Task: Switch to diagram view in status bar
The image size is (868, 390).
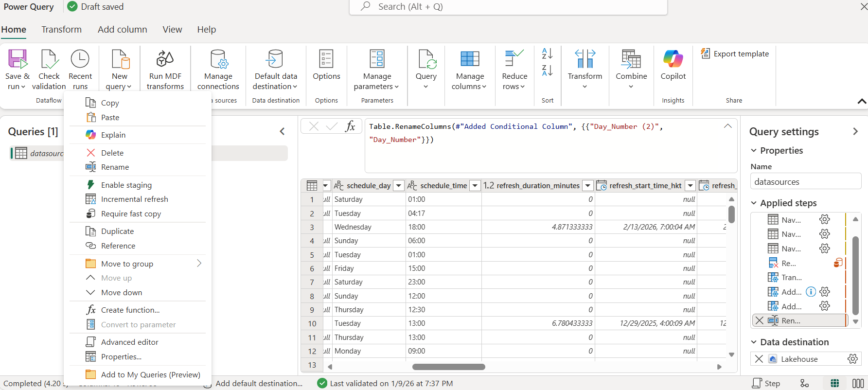Action: [x=805, y=383]
